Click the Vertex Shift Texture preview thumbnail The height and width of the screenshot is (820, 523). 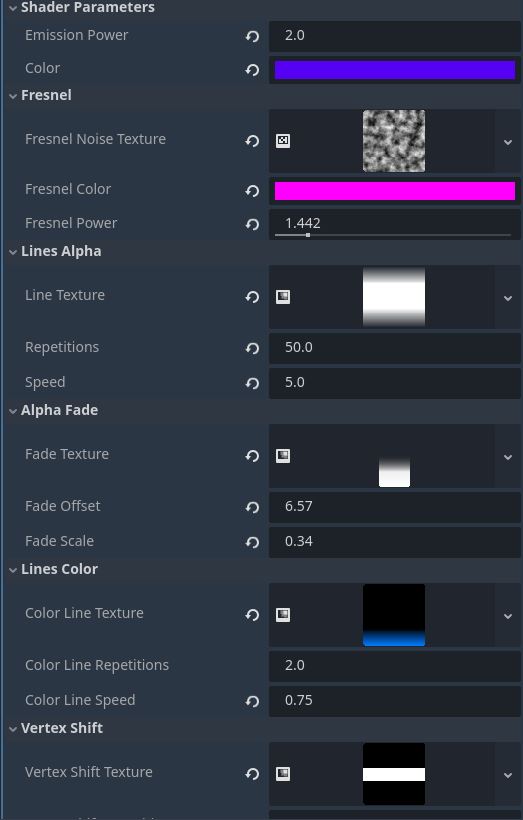(x=394, y=774)
